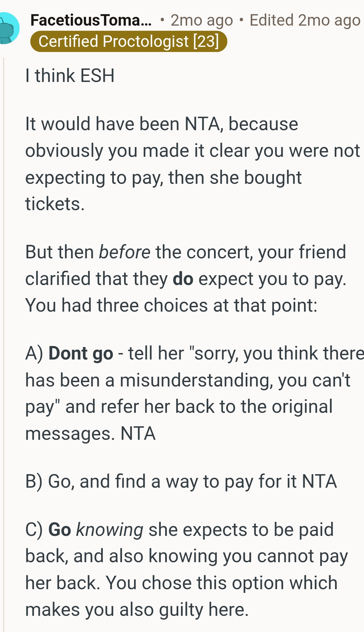Click the bold "Dont go" text
This screenshot has height=632, width=364.
81,353
